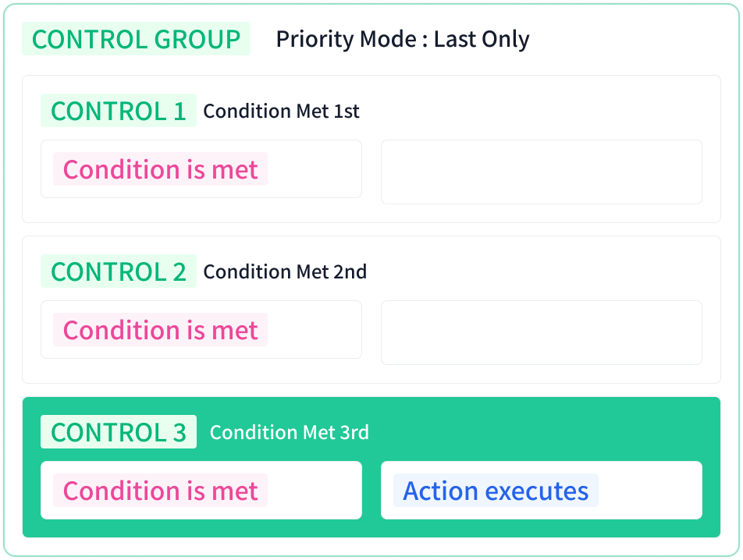Click the CONTROL 3 badge
This screenshot has height=560, width=743.
coord(119,432)
